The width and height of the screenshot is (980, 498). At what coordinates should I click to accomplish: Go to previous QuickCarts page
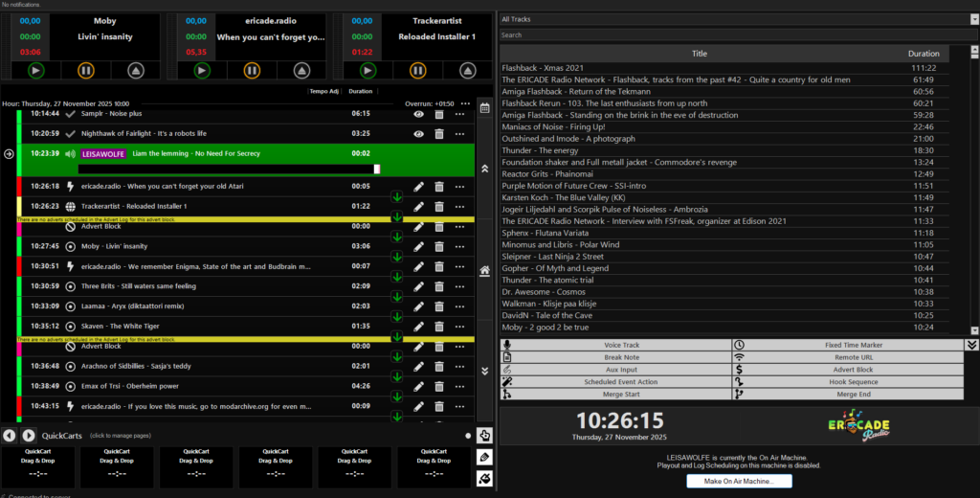10,436
